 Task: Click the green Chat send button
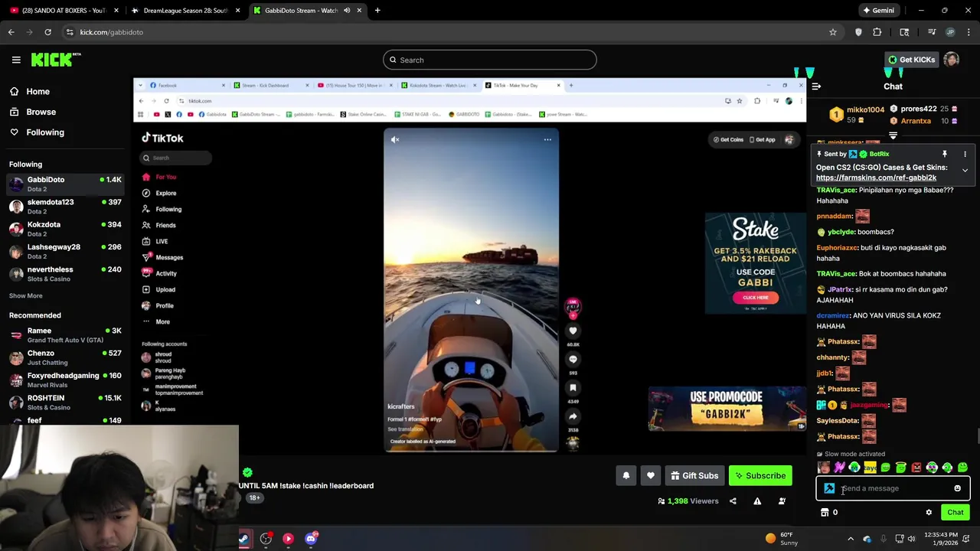[955, 513]
